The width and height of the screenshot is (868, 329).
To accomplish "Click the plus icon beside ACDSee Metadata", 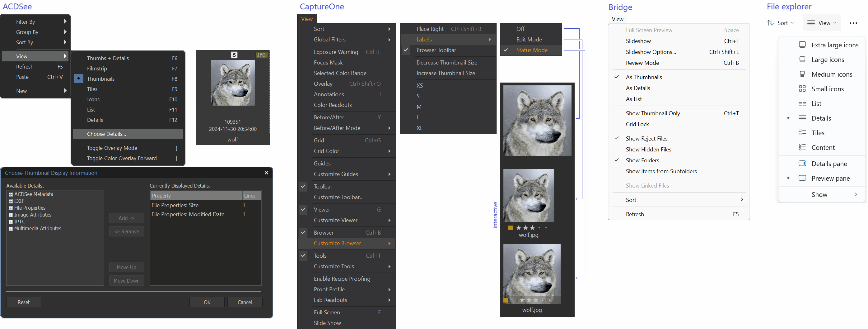I will click(x=11, y=194).
